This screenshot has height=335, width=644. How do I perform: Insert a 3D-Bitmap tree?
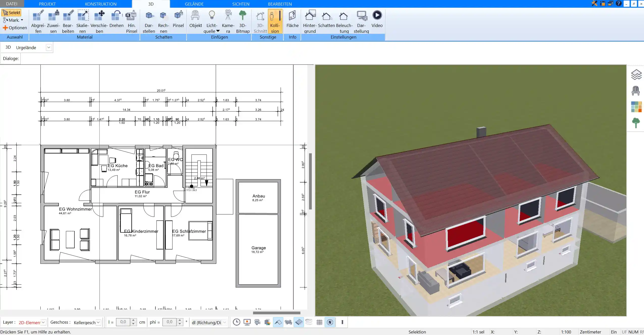243,21
